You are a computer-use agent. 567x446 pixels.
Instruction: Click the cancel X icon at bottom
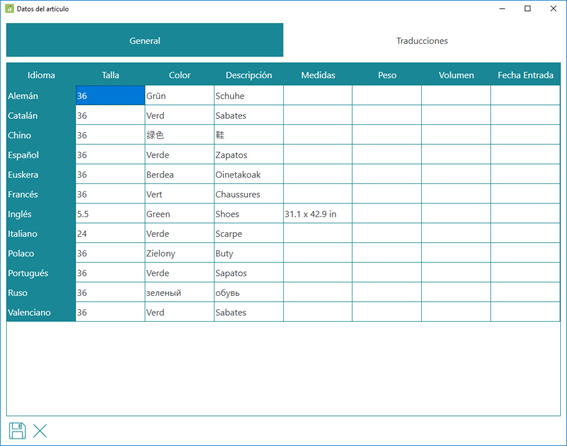tap(40, 431)
